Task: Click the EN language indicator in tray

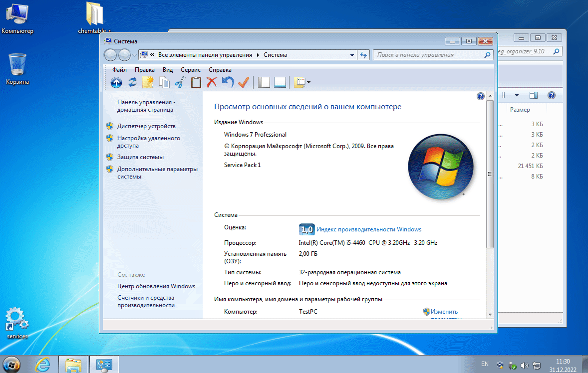Action: pos(485,364)
